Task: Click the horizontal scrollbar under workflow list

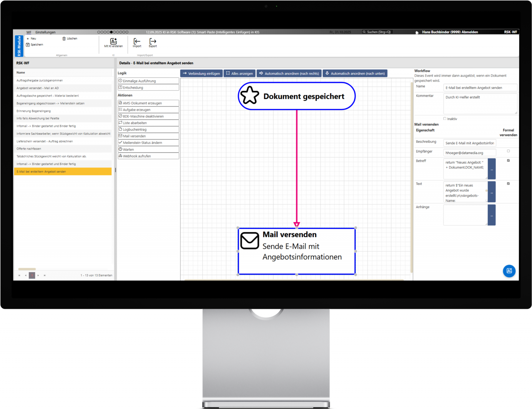Action: tap(27, 269)
